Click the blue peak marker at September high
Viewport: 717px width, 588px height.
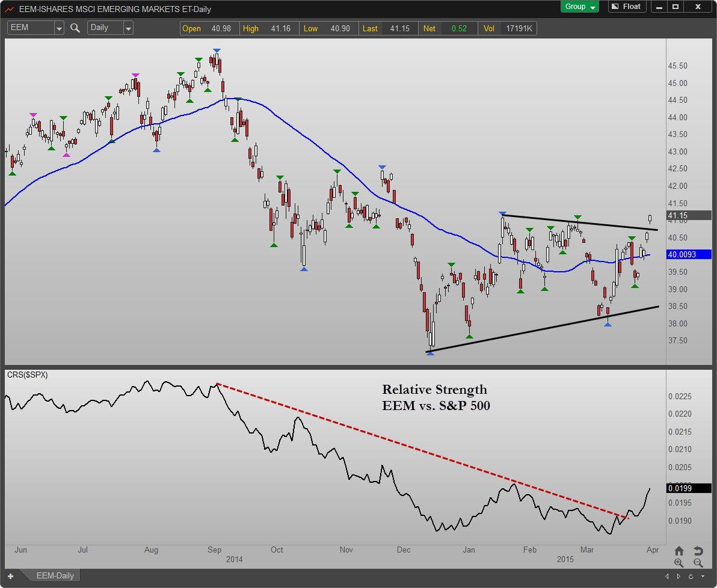(x=217, y=51)
